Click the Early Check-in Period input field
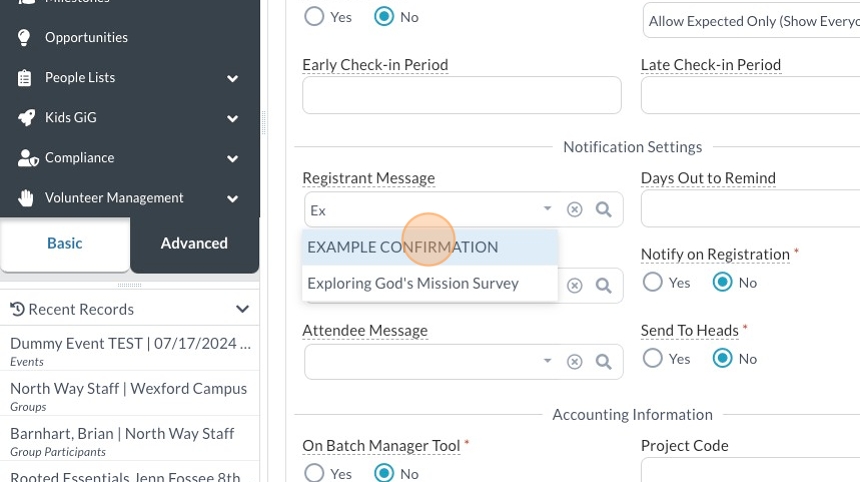Screen dimensions: 860x482 tap(461, 96)
